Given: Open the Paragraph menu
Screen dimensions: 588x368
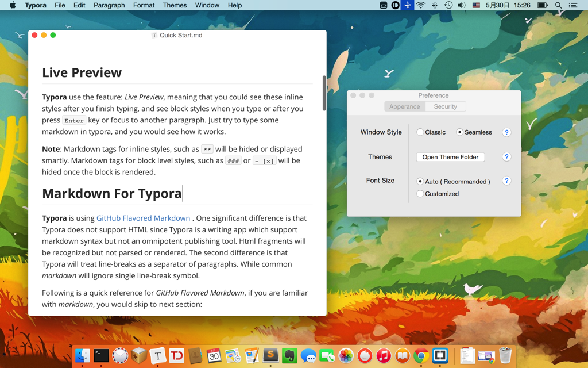Looking at the screenshot, I should click(109, 5).
